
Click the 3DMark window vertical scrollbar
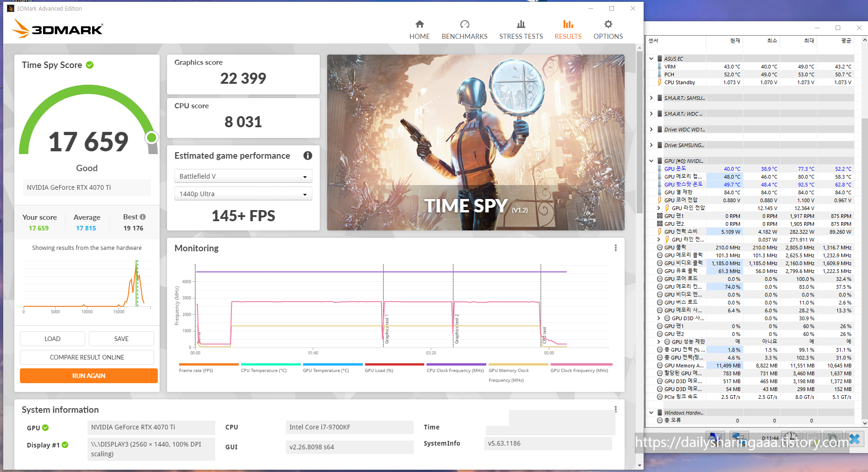coord(639,131)
